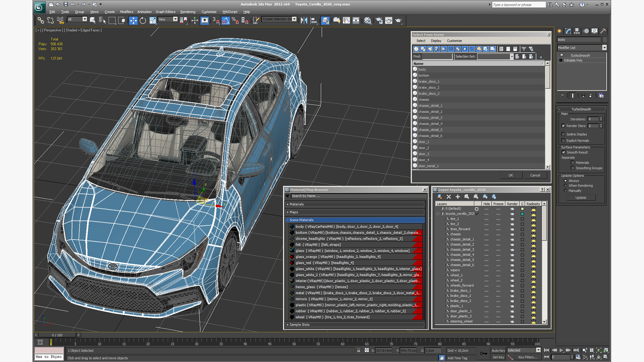Select the When Rendering radio option

[566, 185]
